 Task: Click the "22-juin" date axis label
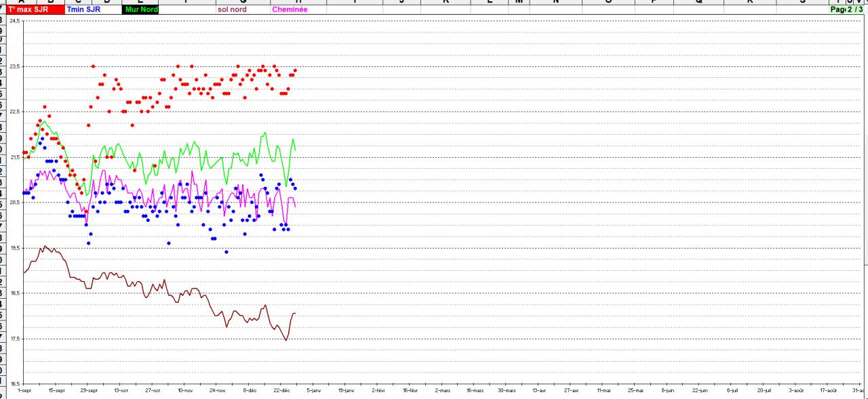pos(700,391)
